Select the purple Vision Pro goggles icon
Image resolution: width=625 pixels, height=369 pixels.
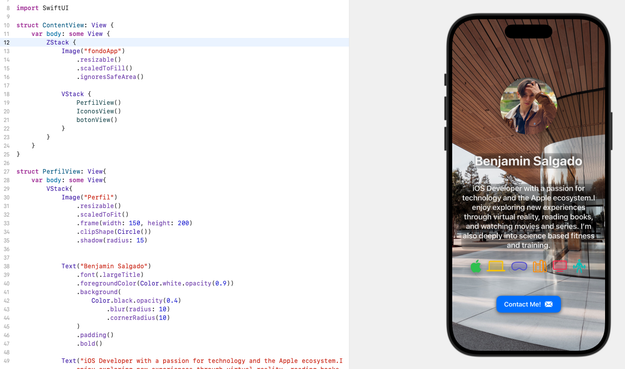(x=519, y=266)
